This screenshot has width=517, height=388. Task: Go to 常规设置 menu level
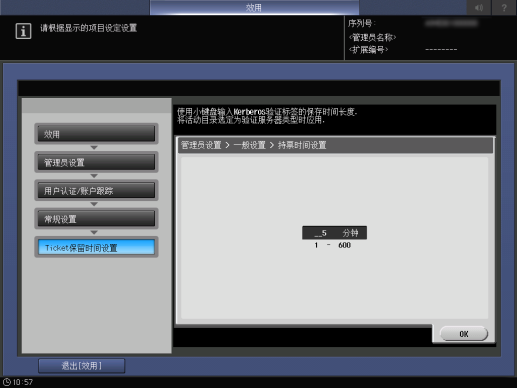[96, 219]
